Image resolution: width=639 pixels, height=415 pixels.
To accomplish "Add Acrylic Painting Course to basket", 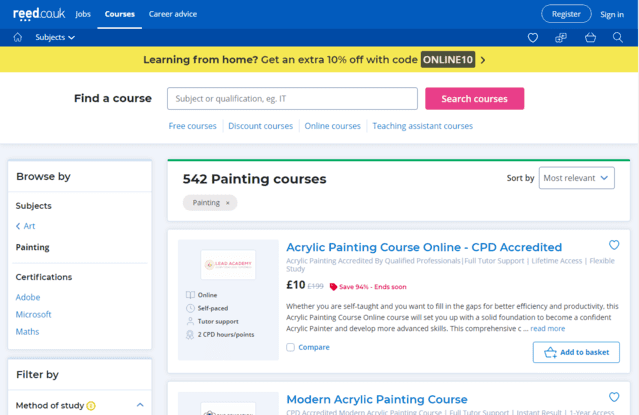I will (576, 352).
